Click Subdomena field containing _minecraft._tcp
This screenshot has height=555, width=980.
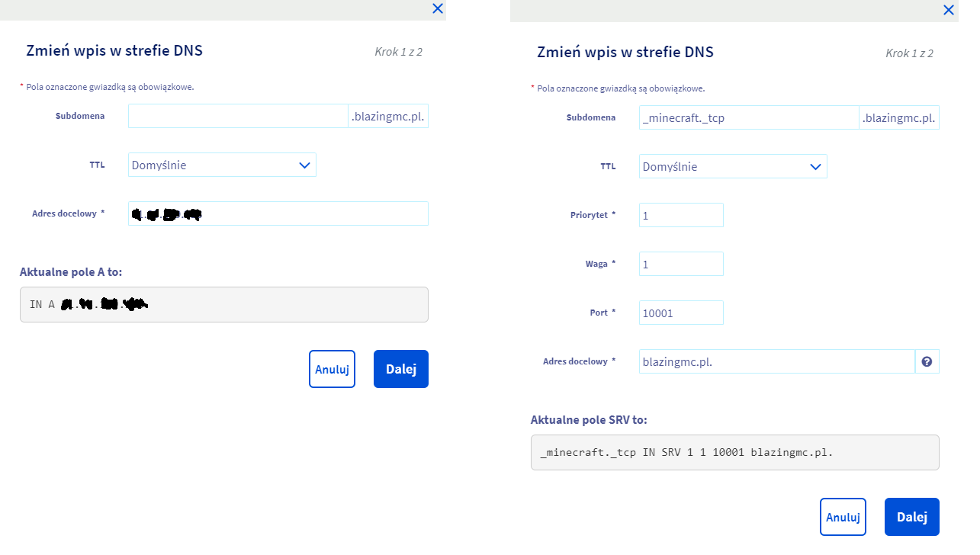[x=749, y=118]
